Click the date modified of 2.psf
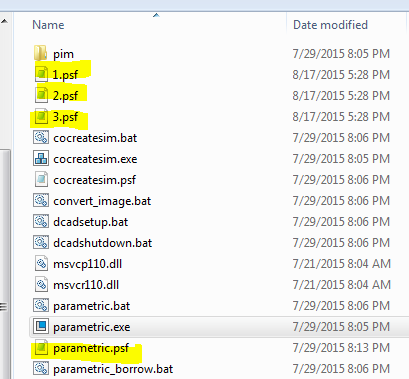Viewport: 409px width, 379px height. (341, 96)
